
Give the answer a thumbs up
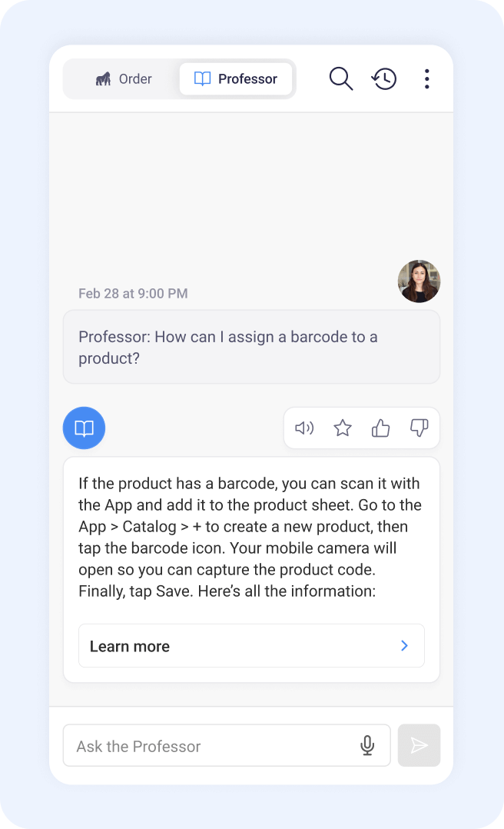(x=380, y=428)
